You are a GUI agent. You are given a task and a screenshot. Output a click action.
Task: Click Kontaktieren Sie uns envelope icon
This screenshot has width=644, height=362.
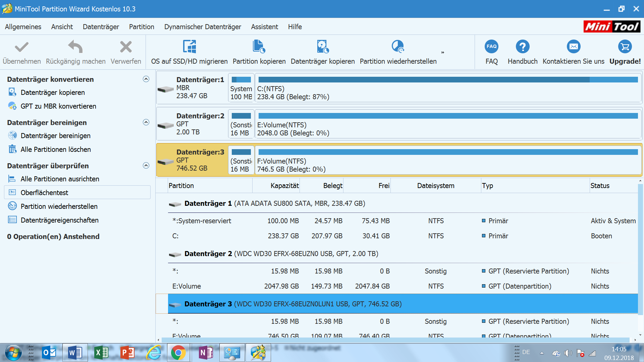coord(573,47)
